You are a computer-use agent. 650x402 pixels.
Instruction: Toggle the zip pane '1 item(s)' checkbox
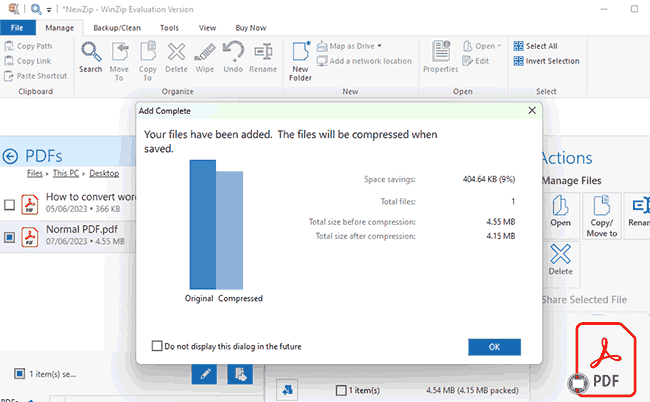pyautogui.click(x=341, y=390)
